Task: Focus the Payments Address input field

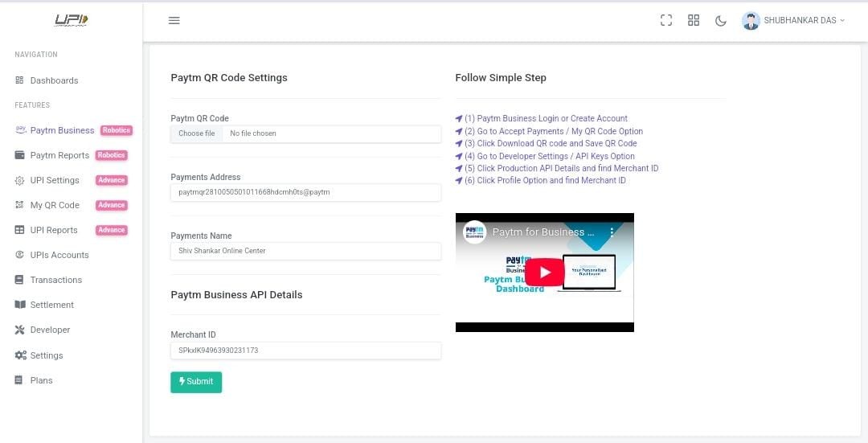Action: (x=305, y=192)
